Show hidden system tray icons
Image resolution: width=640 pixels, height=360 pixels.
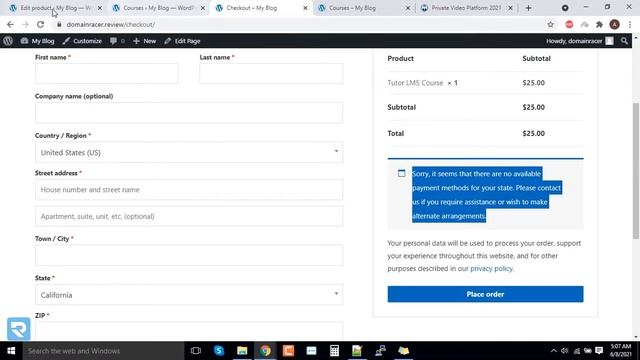[553, 351]
